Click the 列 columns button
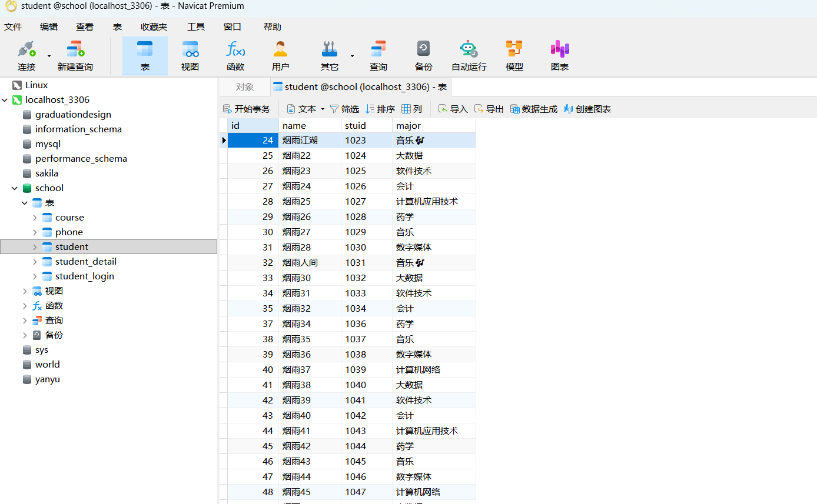 point(412,109)
